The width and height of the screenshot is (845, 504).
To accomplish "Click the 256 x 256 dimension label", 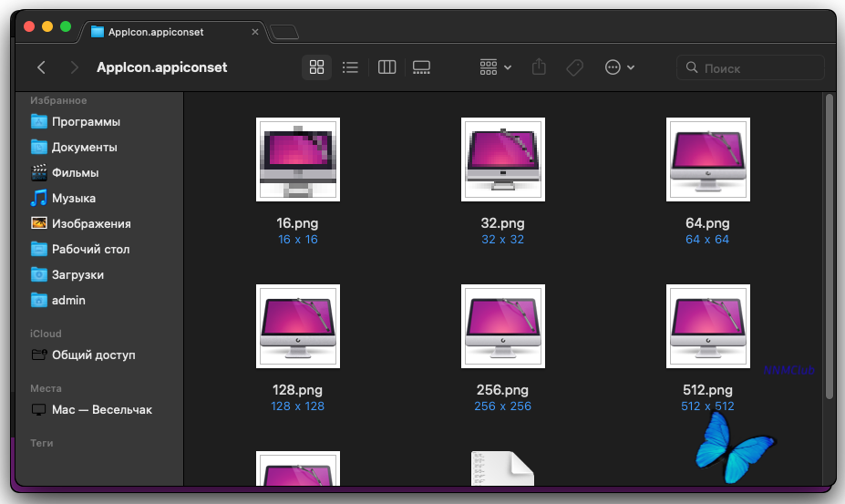I will [503, 406].
